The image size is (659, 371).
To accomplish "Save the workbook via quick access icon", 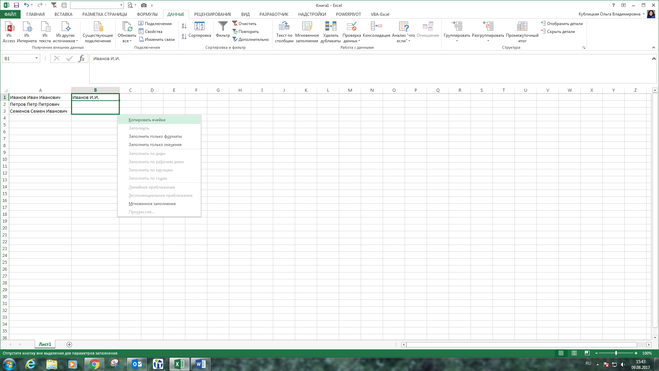I will point(16,5).
